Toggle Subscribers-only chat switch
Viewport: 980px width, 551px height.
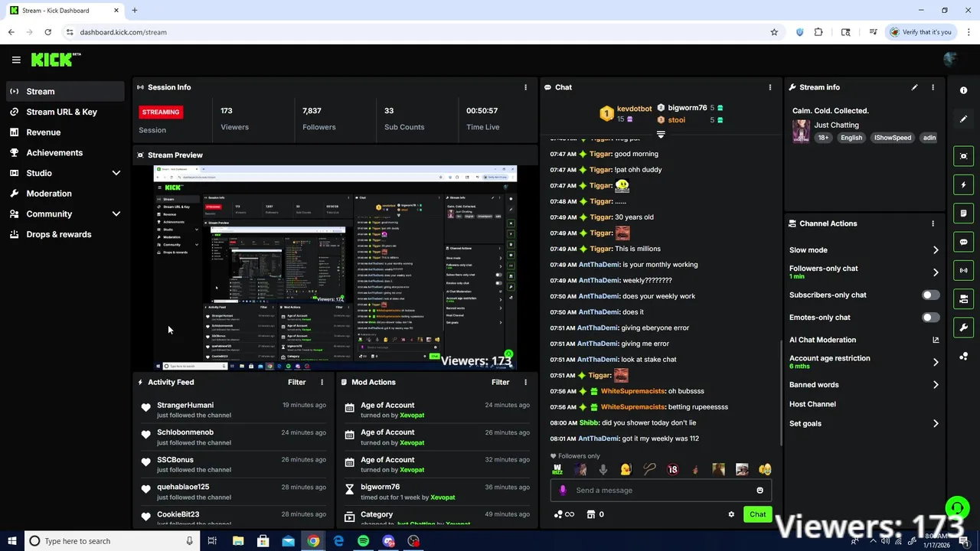(x=930, y=295)
